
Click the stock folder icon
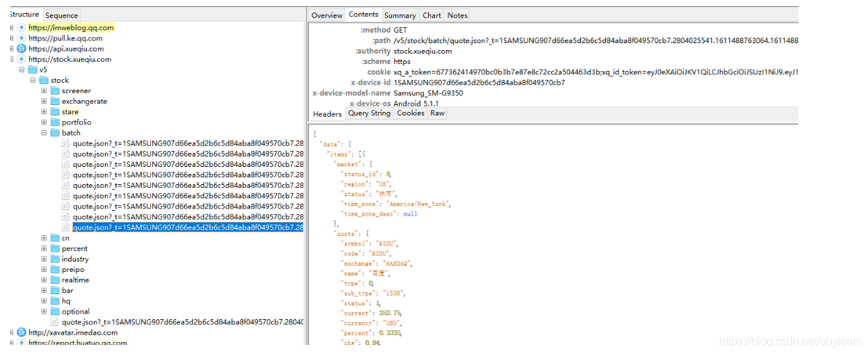[x=44, y=81]
